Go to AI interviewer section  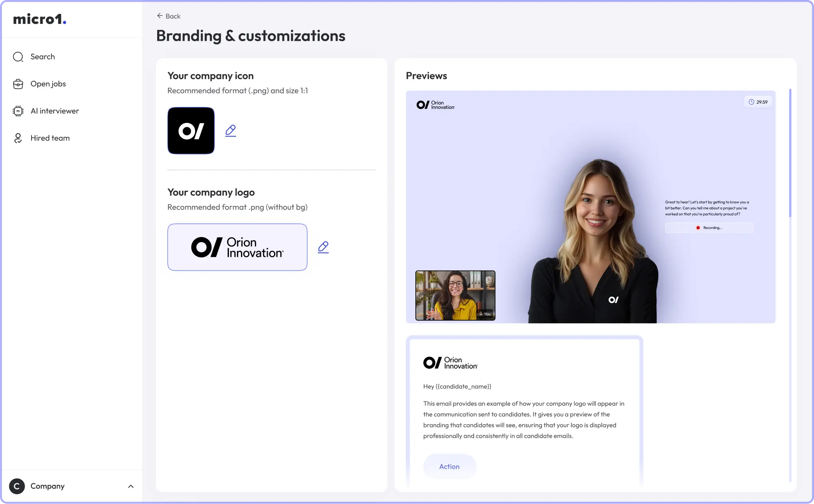55,111
